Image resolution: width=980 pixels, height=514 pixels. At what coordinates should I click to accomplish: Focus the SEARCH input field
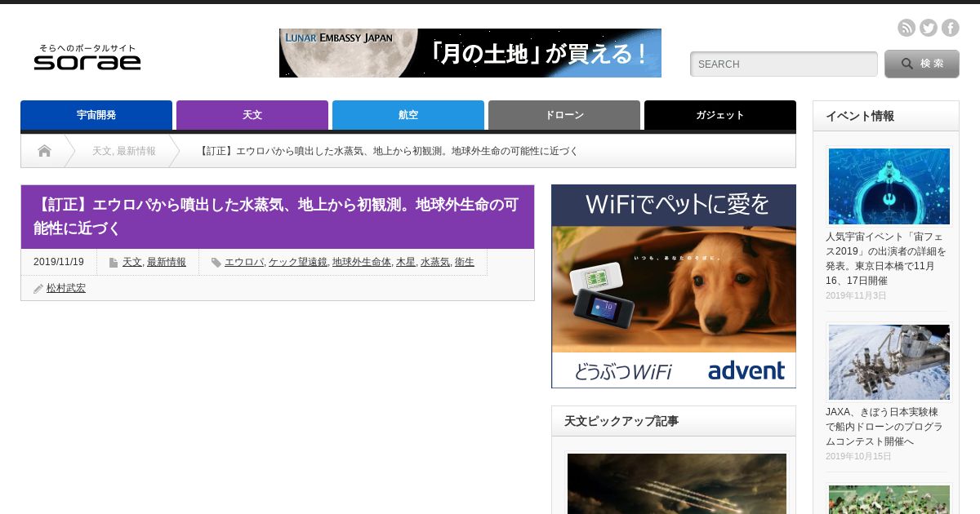click(x=784, y=64)
